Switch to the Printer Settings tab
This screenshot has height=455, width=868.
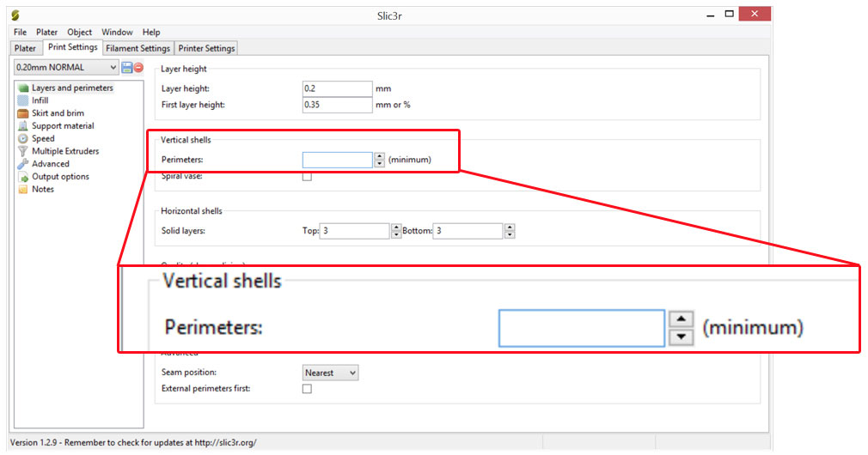tap(206, 48)
